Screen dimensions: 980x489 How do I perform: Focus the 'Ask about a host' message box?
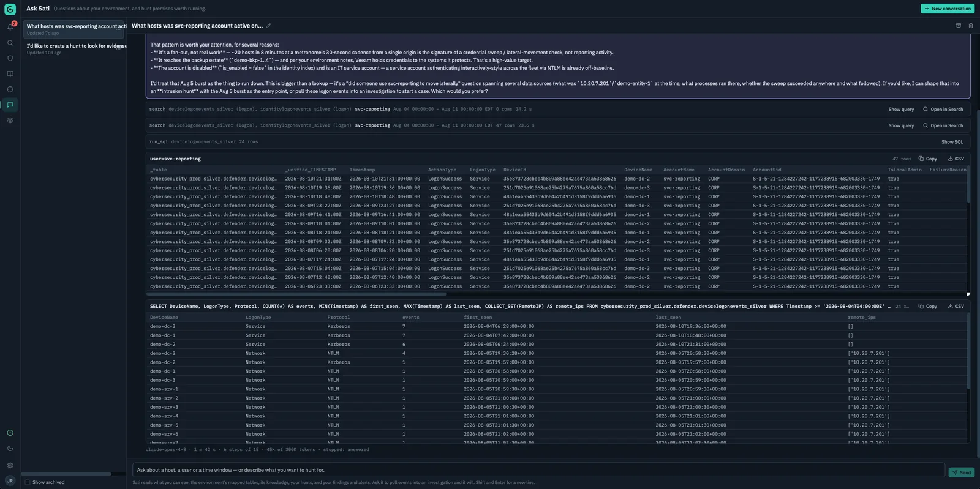(x=538, y=470)
